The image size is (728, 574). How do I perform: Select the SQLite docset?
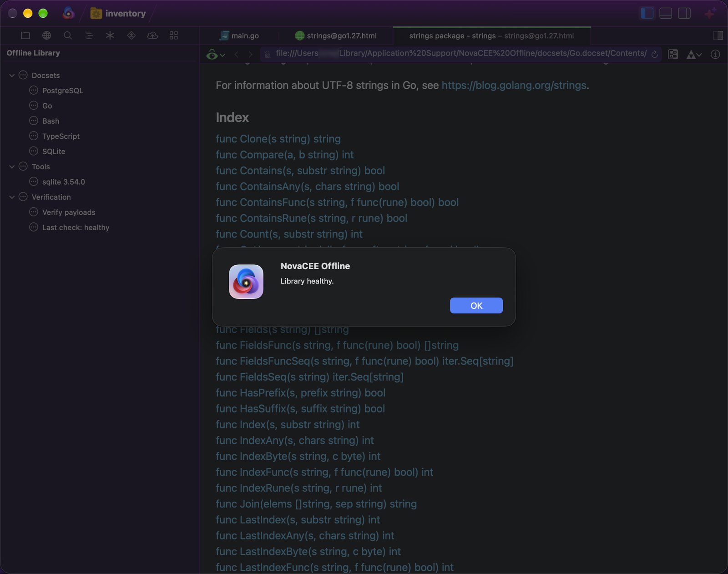pos(54,151)
